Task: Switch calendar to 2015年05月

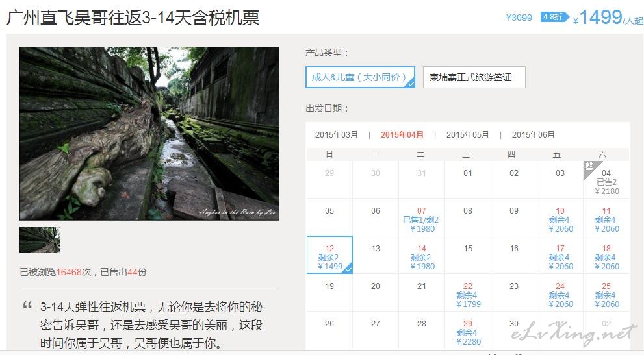Action: point(467,135)
